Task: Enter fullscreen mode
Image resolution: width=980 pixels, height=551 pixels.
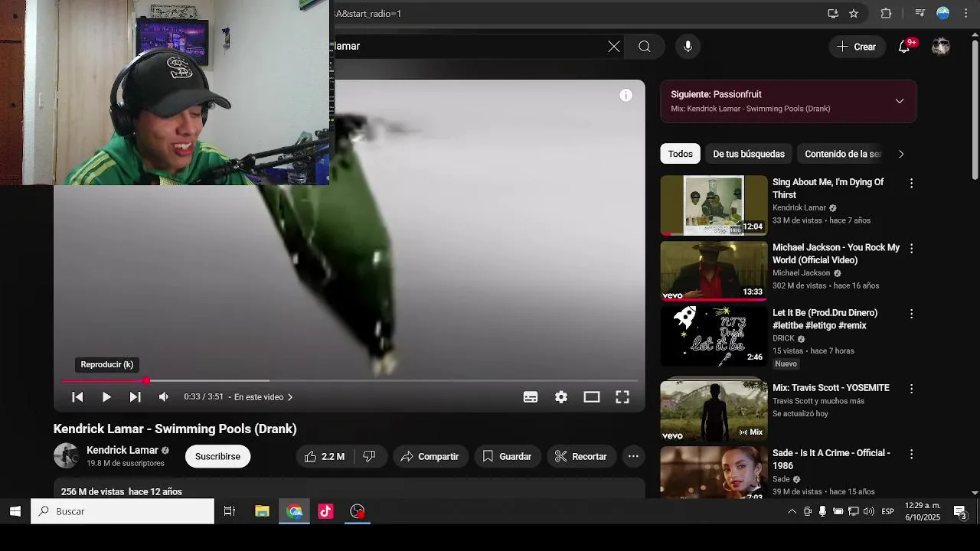Action: pos(622,397)
